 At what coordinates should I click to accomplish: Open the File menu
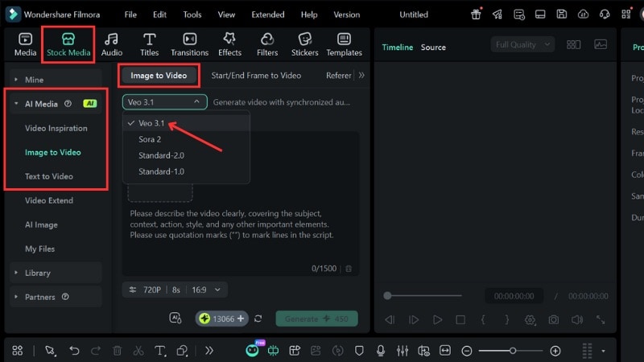click(130, 14)
